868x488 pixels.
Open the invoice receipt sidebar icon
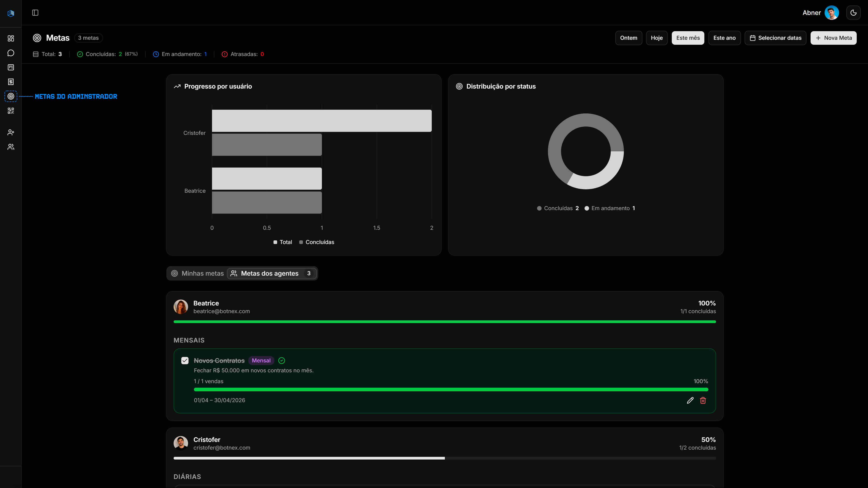(11, 82)
